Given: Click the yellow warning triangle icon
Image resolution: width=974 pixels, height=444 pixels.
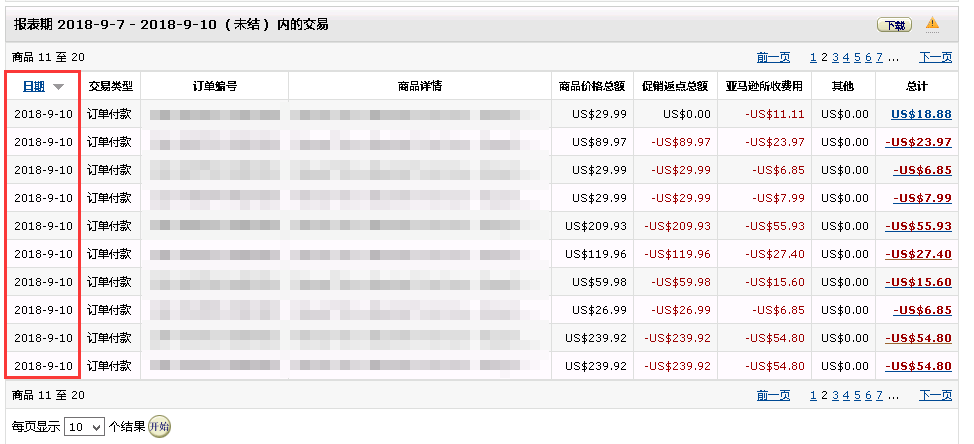Looking at the screenshot, I should 932,24.
